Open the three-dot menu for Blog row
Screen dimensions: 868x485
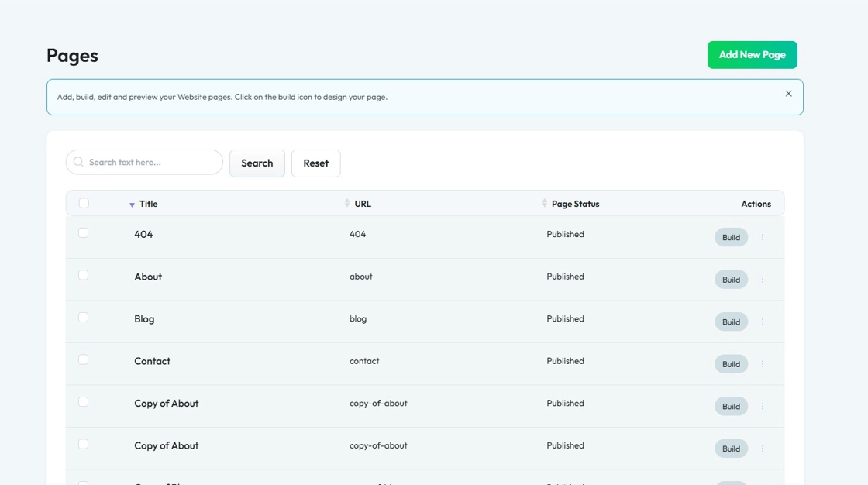[x=763, y=322]
